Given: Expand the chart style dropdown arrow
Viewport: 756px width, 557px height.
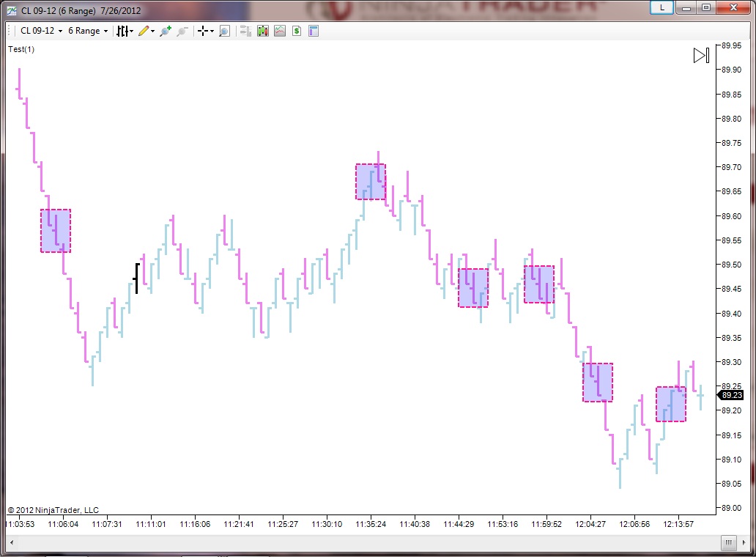Looking at the screenshot, I should pos(132,32).
